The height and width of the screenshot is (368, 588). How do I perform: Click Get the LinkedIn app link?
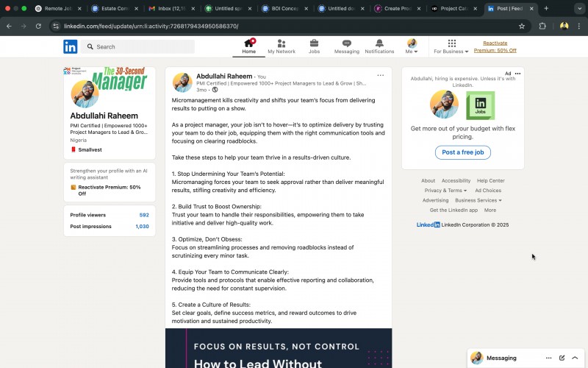coord(453,210)
